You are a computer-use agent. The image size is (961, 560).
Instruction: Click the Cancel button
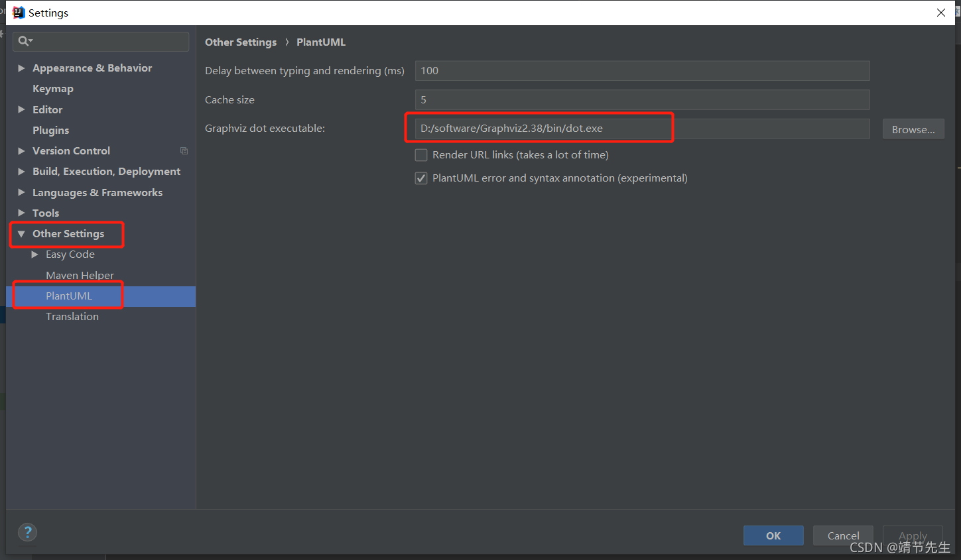click(843, 535)
